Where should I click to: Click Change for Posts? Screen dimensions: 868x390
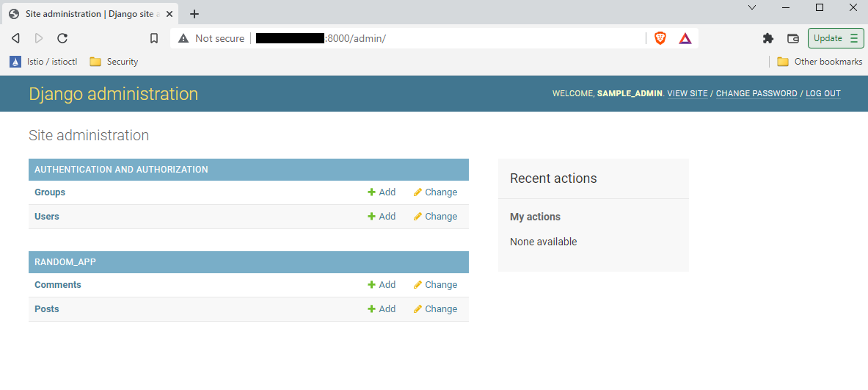[436, 309]
